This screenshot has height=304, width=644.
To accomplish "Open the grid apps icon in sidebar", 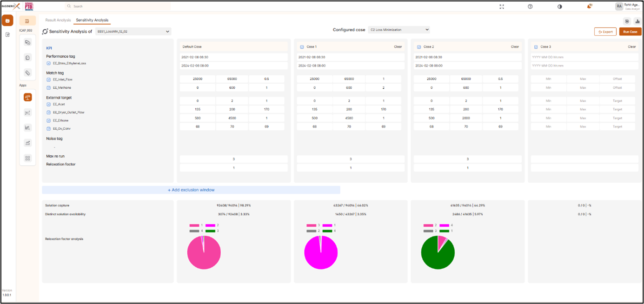I will (27, 158).
